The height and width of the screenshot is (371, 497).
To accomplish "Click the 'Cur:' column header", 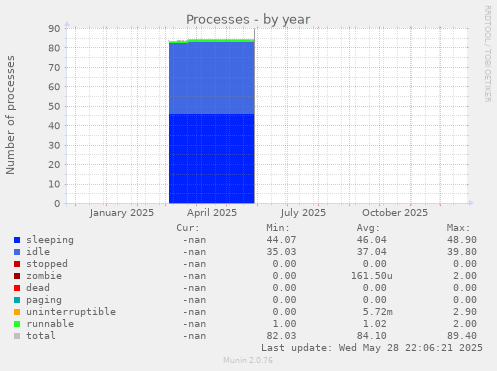I will click(x=188, y=228).
